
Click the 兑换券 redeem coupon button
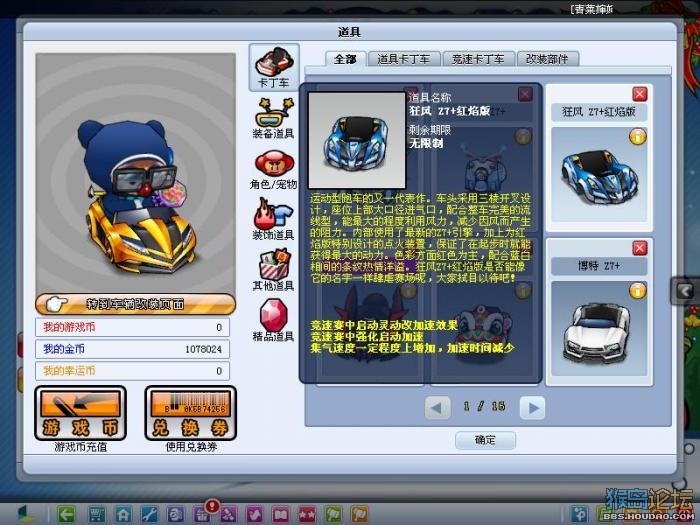(x=191, y=413)
